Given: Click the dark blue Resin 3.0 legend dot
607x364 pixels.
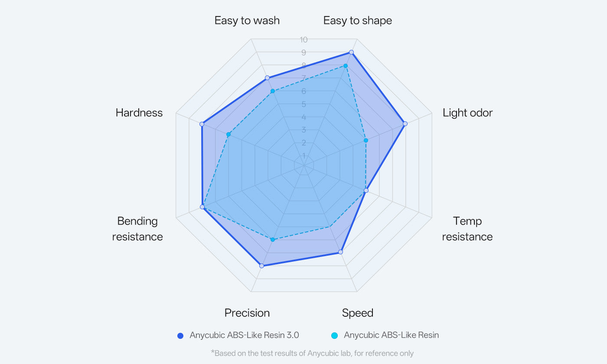Looking at the screenshot, I should pos(180,335).
